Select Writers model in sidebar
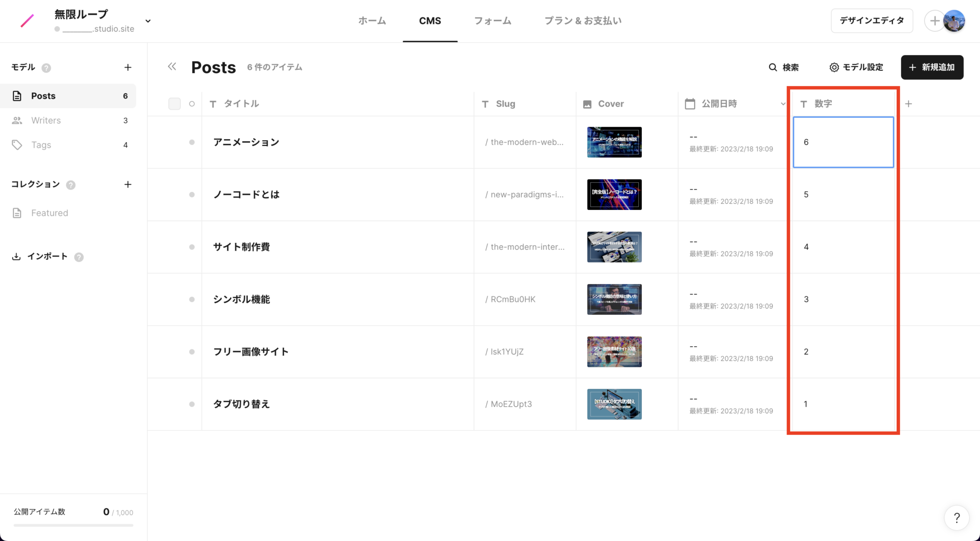Screen dimensions: 980x541 coord(46,121)
